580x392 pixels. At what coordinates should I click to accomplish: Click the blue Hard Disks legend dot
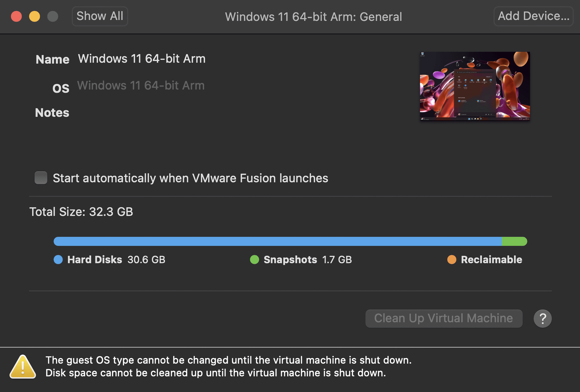[58, 260]
